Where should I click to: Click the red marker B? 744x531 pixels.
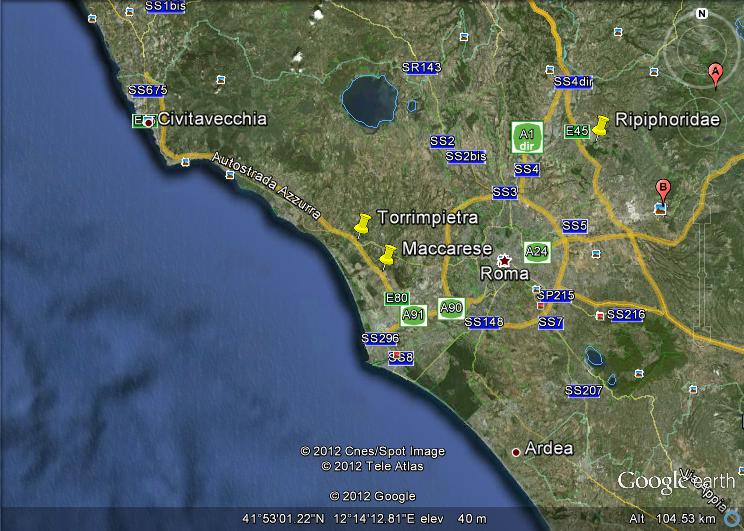[662, 189]
